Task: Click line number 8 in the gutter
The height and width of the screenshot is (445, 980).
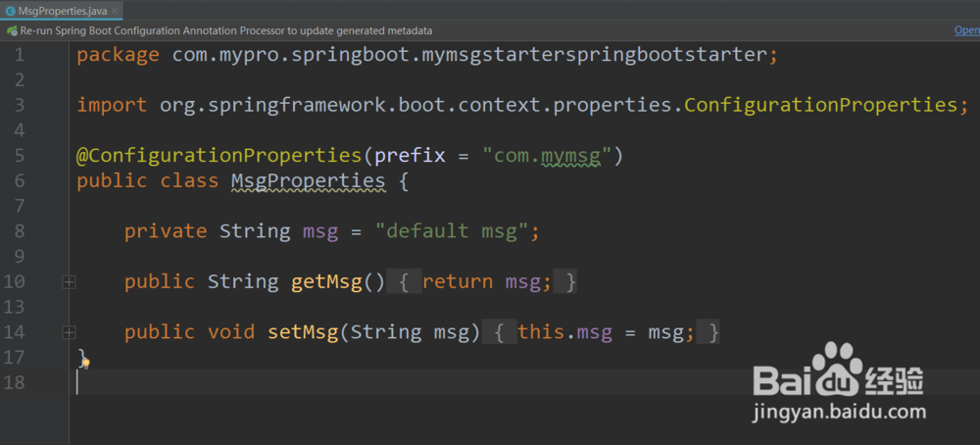Action: [18, 231]
